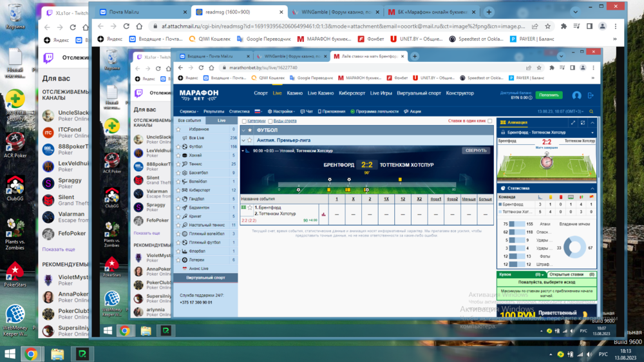Star the Брентфорд match as favorite
644x362 pixels.
(250, 208)
